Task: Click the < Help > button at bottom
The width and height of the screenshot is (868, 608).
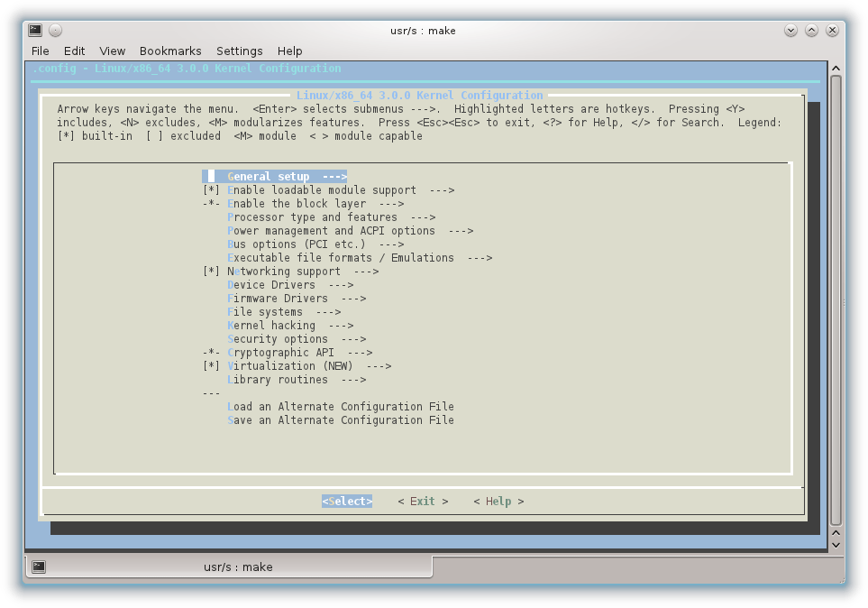Action: tap(498, 501)
